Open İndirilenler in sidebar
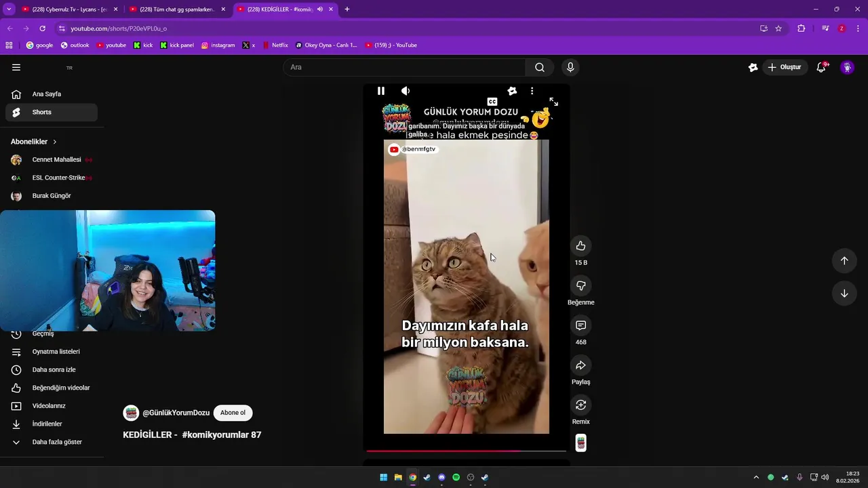 (52, 424)
